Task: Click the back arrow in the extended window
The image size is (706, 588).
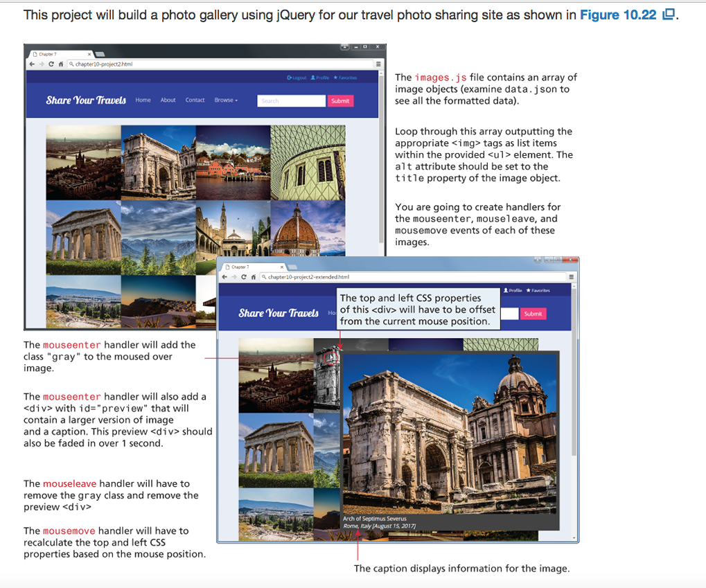Action: 225,277
